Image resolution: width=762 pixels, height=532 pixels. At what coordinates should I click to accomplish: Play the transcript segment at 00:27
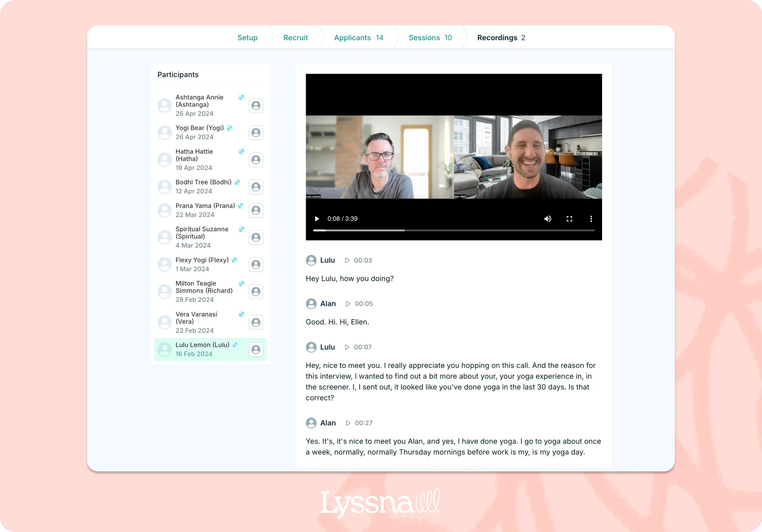[348, 423]
